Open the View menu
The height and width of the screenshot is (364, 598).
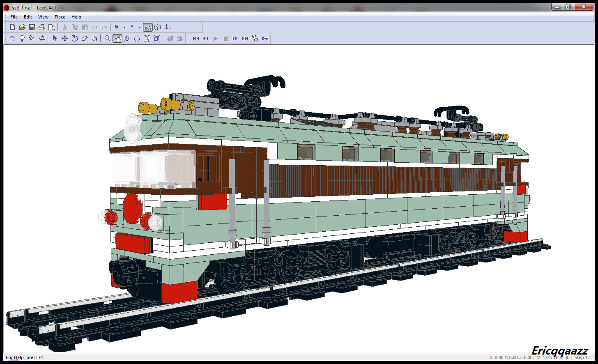pos(43,17)
